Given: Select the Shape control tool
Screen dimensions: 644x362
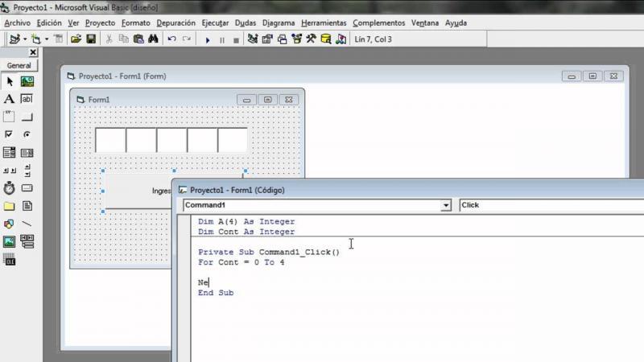Looking at the screenshot, I should click(9, 224).
